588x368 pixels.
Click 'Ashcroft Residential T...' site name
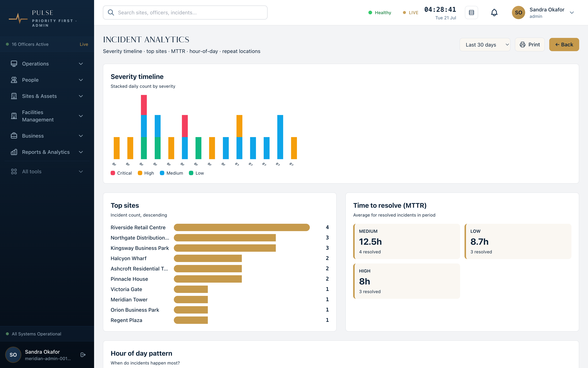tap(139, 269)
